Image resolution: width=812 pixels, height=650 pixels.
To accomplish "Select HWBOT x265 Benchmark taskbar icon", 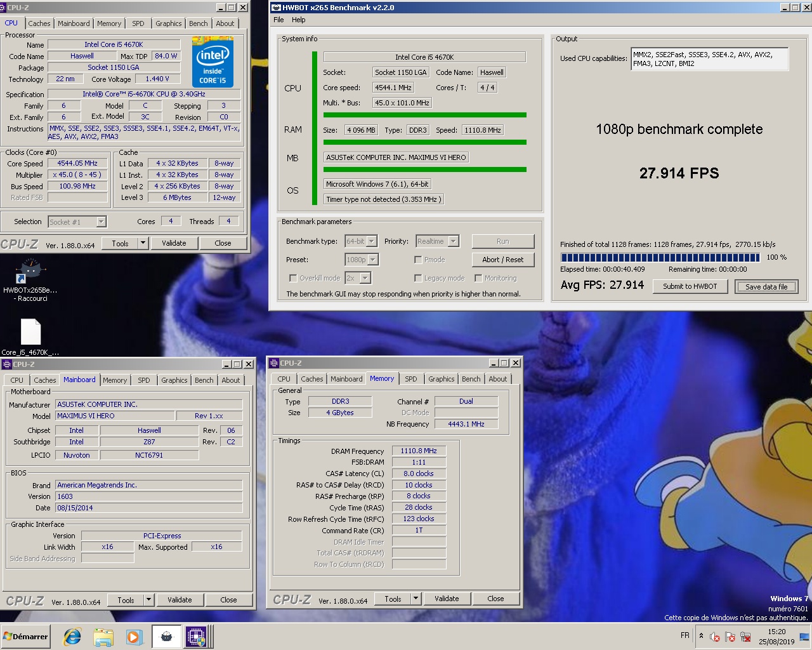I will pyautogui.click(x=166, y=637).
